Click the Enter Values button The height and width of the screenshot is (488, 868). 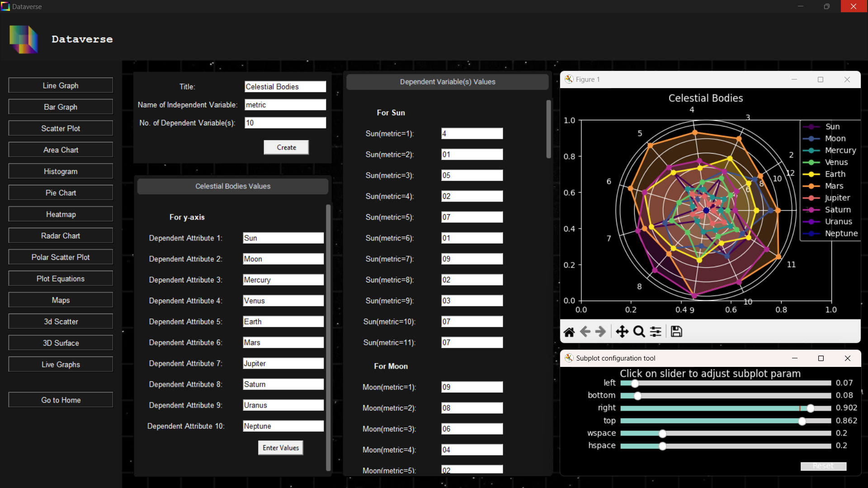click(x=281, y=448)
